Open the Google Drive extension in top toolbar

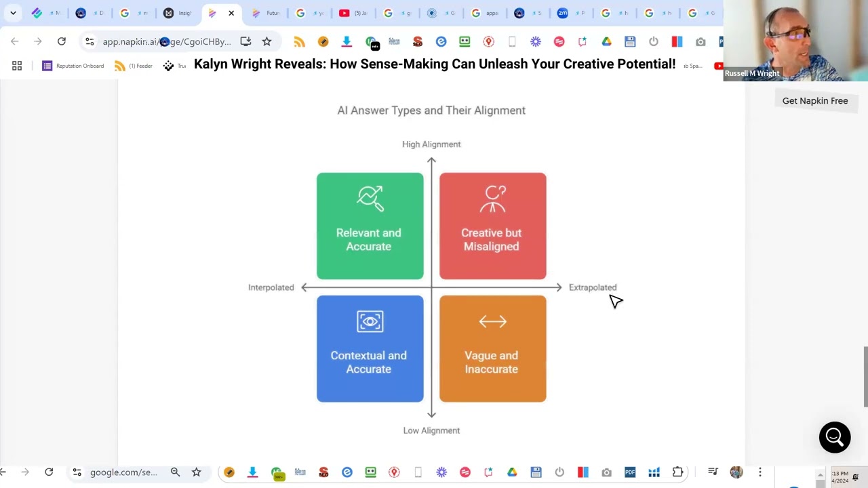606,42
